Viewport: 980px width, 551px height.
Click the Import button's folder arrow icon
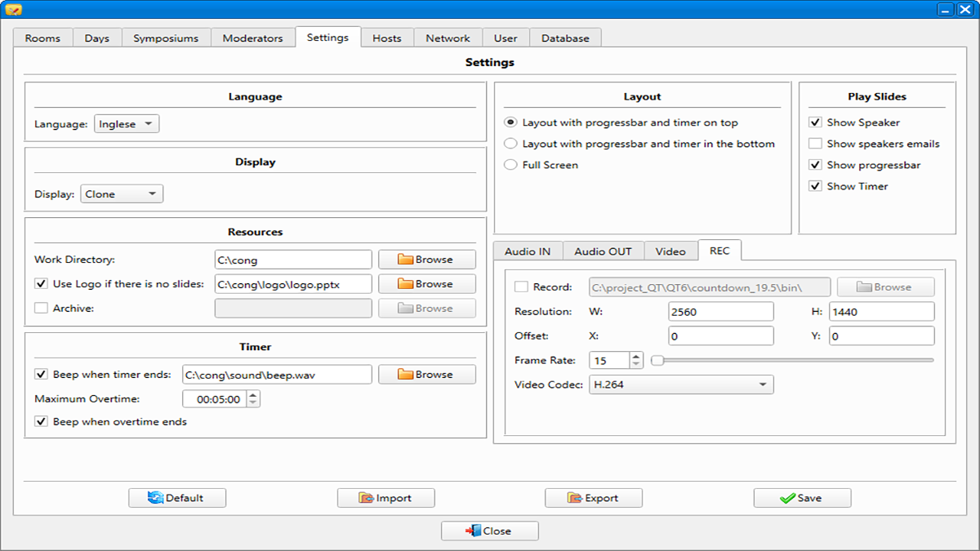(367, 498)
